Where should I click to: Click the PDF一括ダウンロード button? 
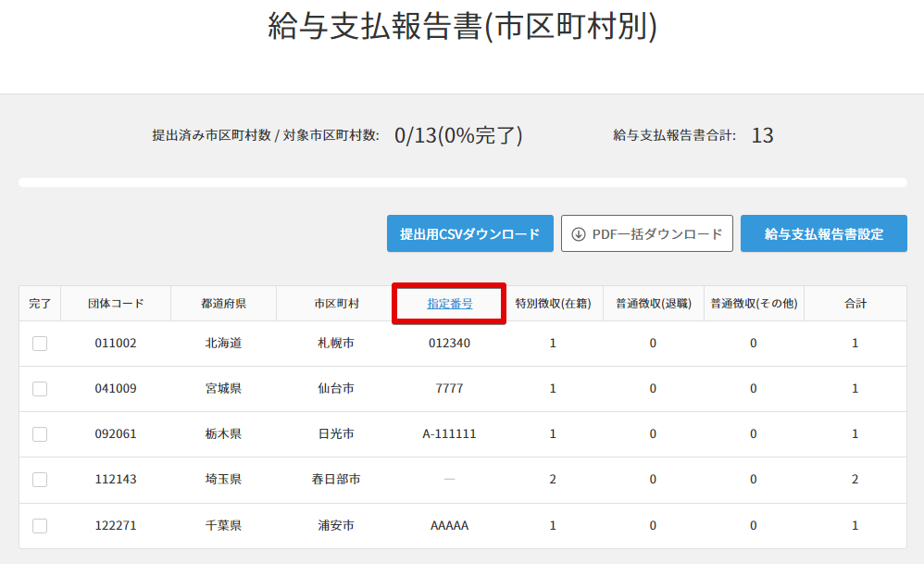point(647,234)
